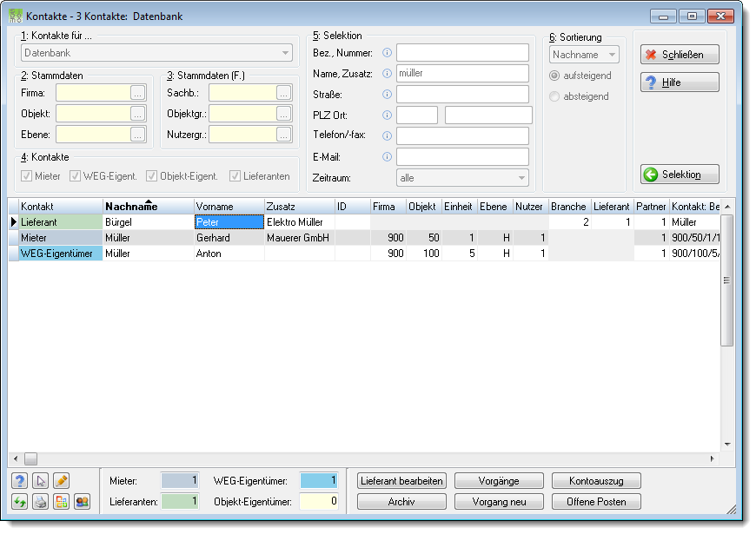
Task: Click the orange pencil edit icon
Action: [x=61, y=480]
